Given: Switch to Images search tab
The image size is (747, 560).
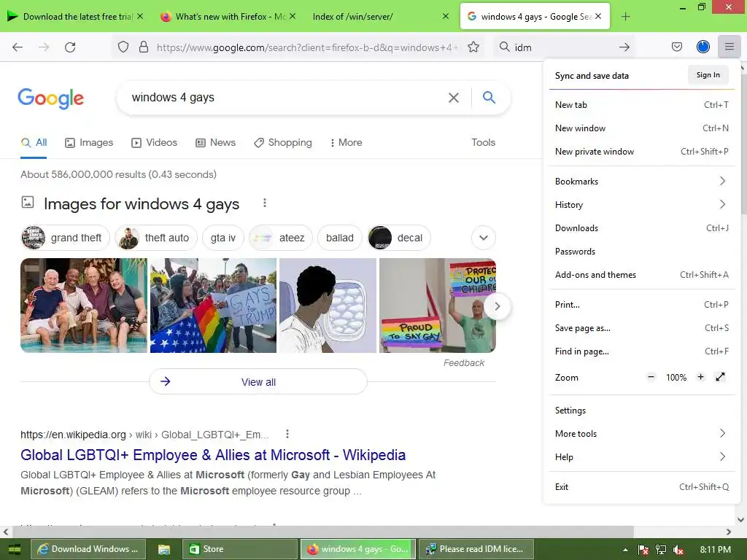Looking at the screenshot, I should pyautogui.click(x=89, y=142).
